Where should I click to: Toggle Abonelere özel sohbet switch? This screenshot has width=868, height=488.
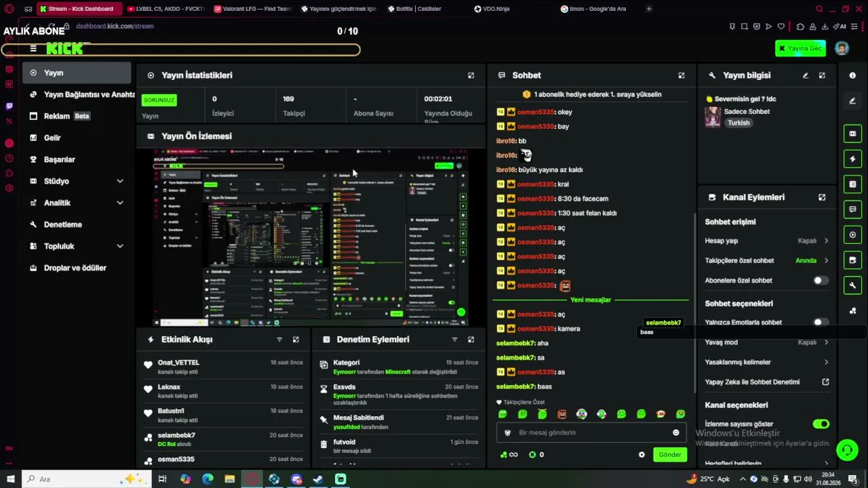coord(821,281)
